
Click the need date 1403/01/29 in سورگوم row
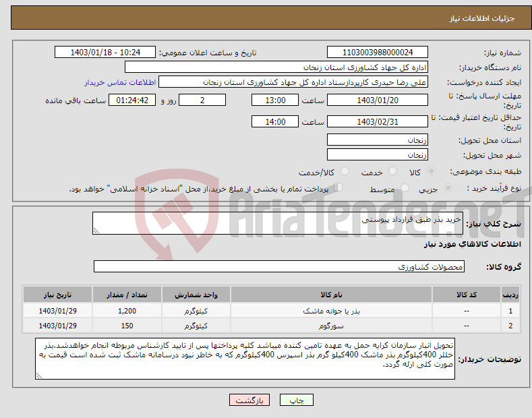click(58, 326)
